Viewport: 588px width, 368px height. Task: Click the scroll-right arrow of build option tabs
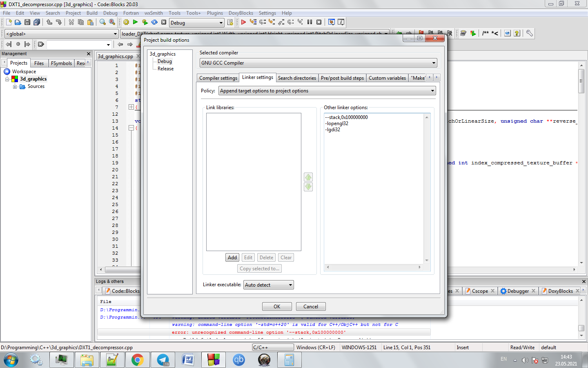pos(437,77)
